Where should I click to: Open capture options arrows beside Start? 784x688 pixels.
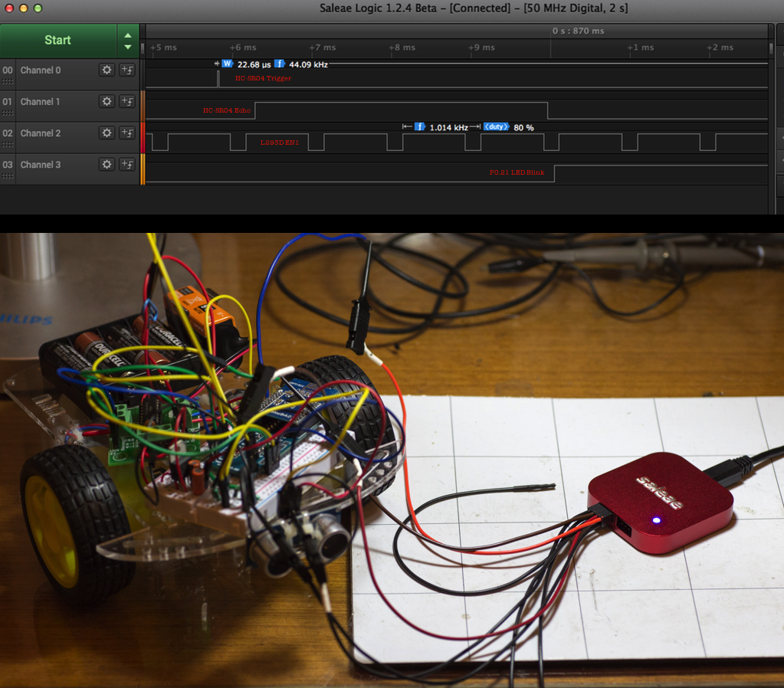pos(127,41)
